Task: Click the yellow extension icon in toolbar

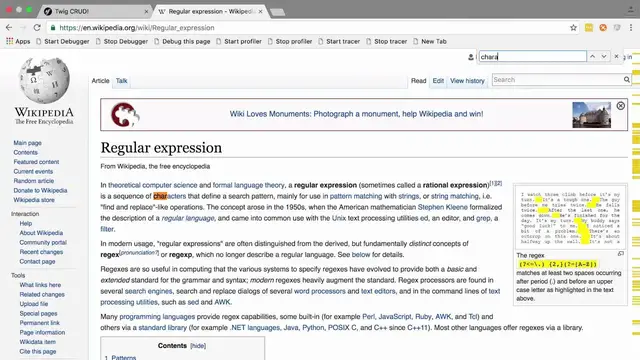Action: coord(589,28)
